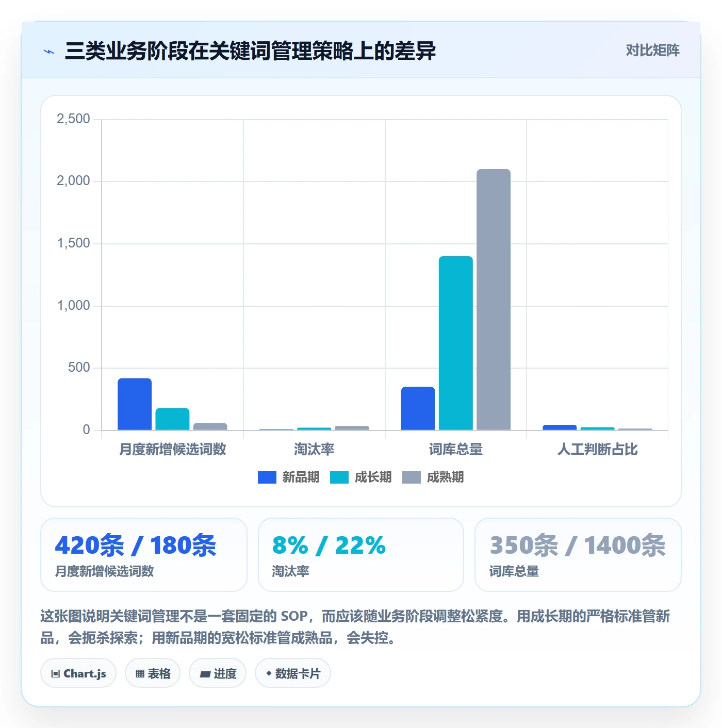The image size is (722, 728).
Task: Select the 数据卡片 tag chip
Action: [x=293, y=673]
